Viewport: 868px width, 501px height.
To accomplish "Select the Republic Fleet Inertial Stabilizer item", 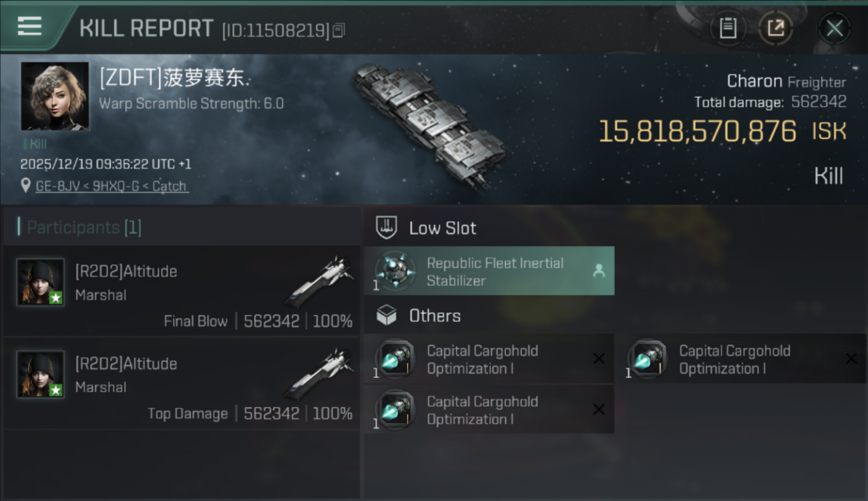I will (x=489, y=271).
